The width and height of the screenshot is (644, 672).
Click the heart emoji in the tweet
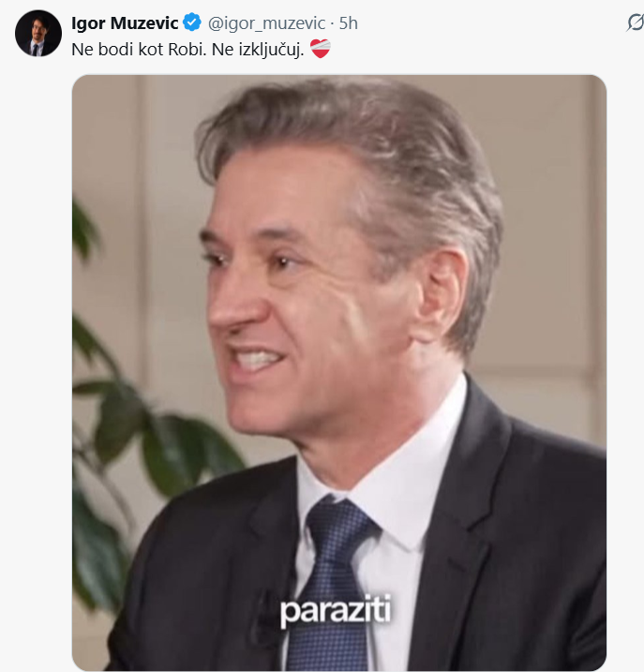(321, 49)
